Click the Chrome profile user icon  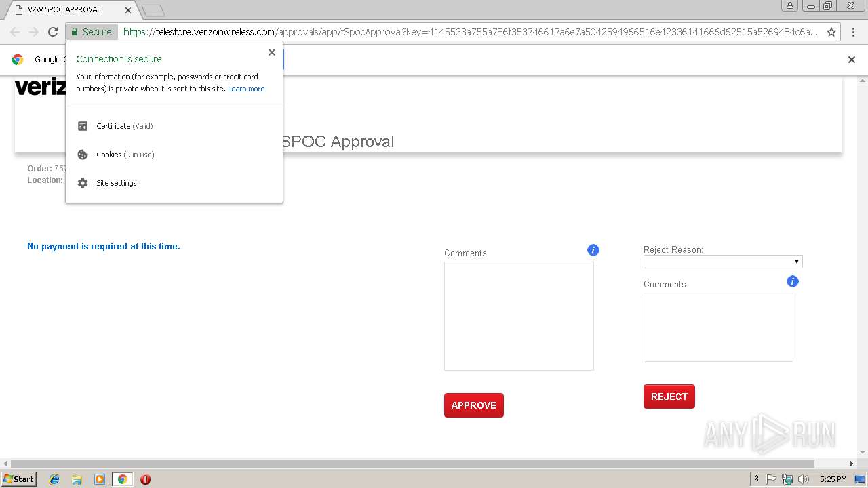[790, 6]
